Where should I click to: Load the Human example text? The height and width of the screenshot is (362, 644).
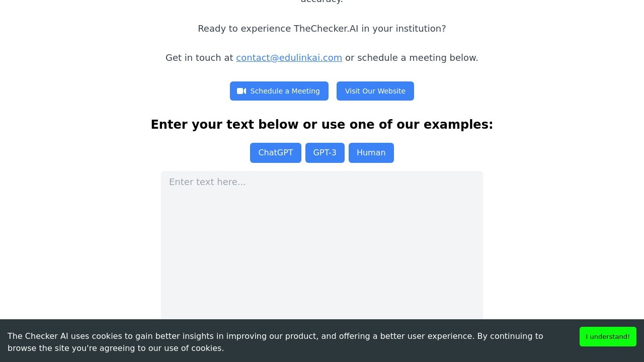point(371,153)
